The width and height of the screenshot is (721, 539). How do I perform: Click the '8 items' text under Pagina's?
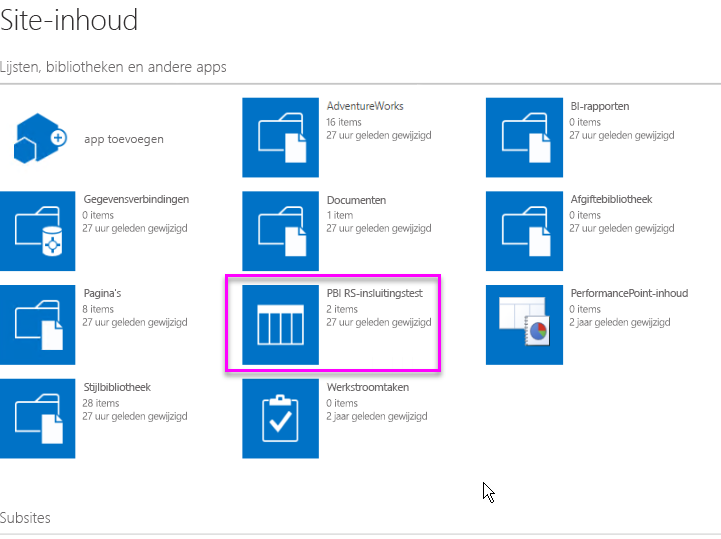click(97, 309)
